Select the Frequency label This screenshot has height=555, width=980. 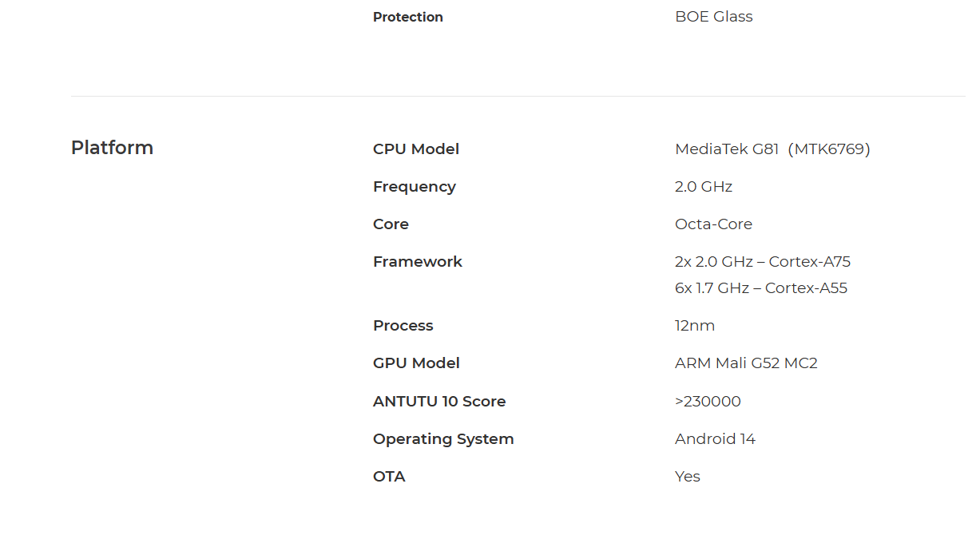pos(415,187)
